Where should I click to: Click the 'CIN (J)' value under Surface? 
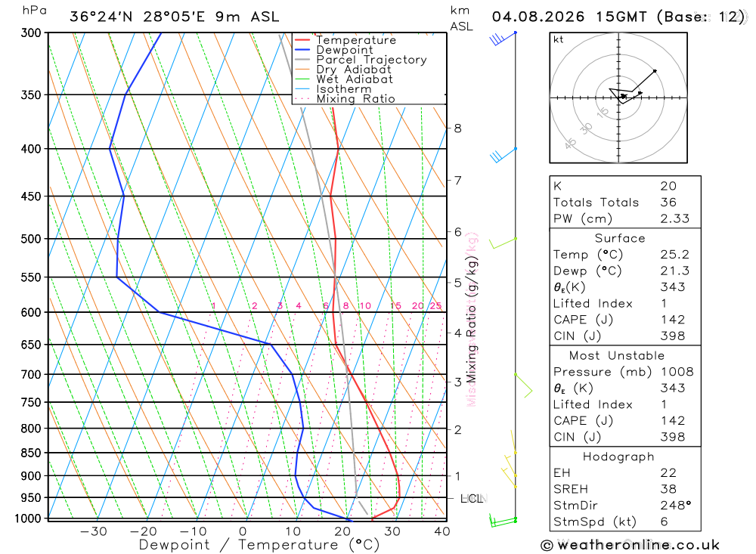[673, 336]
